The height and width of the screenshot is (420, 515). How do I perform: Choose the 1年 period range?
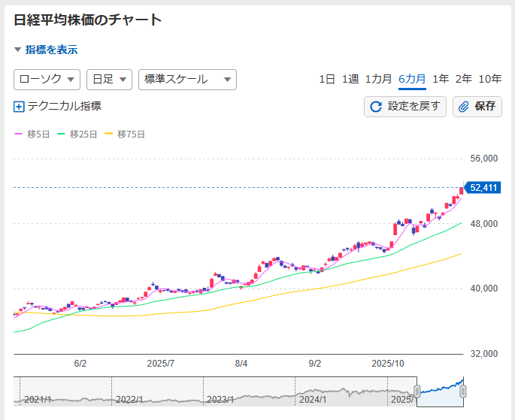(441, 80)
